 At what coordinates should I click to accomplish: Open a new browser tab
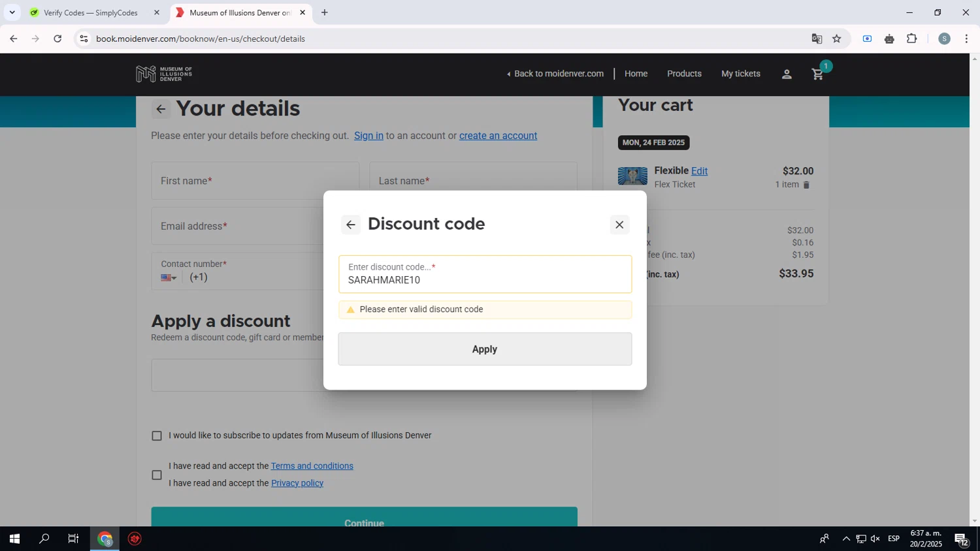(325, 12)
